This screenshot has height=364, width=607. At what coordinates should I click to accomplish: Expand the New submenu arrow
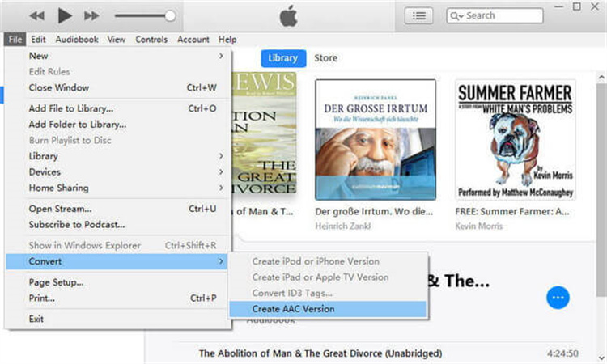coord(221,56)
